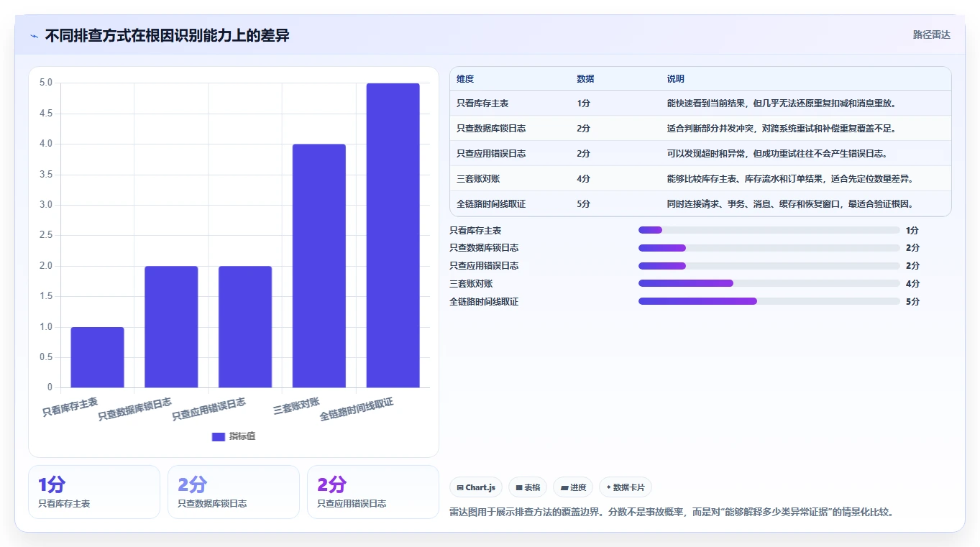Click the 路径雷达 label in the header
The image size is (980, 547).
pos(931,35)
